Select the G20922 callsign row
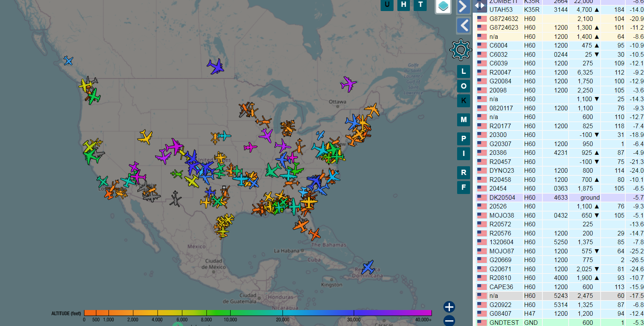644x326 pixels. click(x=559, y=305)
